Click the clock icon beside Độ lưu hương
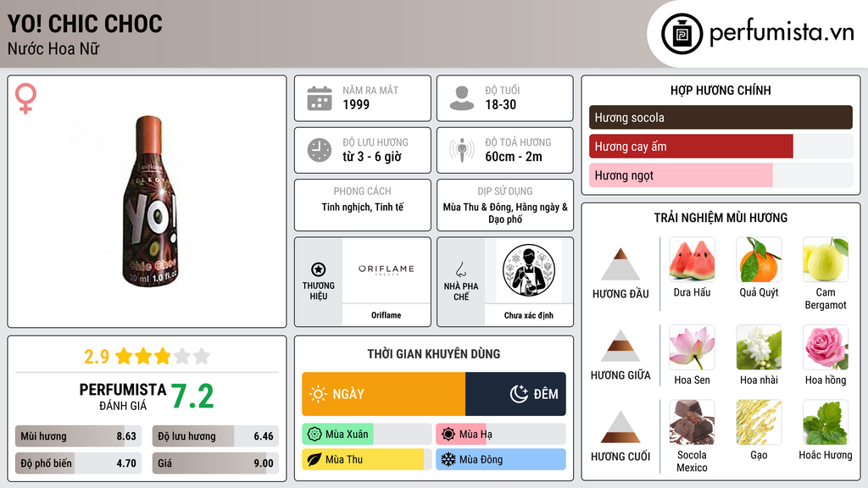868x488 pixels. click(320, 150)
